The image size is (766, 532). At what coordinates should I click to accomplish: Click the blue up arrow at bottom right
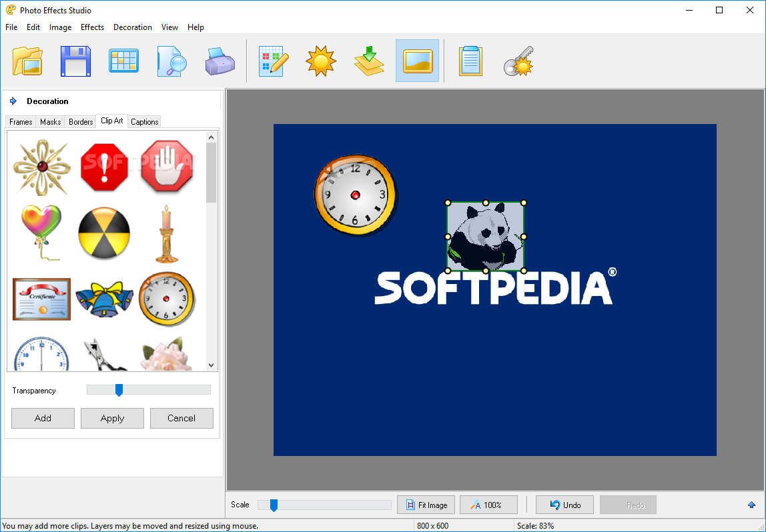tap(751, 505)
